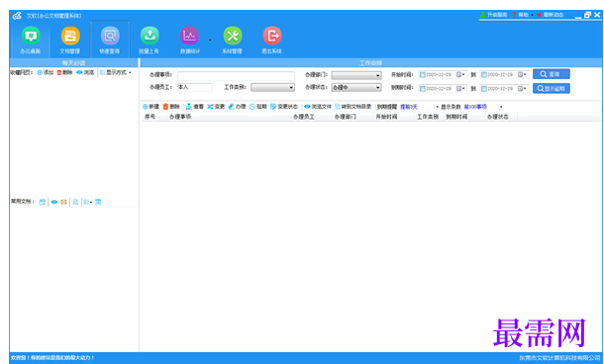This screenshot has width=604, height=364.
Task: Toggle checkbox of second 开始时间 date
Action: point(484,74)
